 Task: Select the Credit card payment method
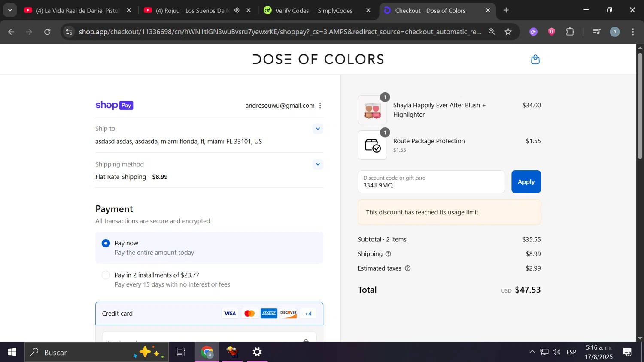point(209,314)
